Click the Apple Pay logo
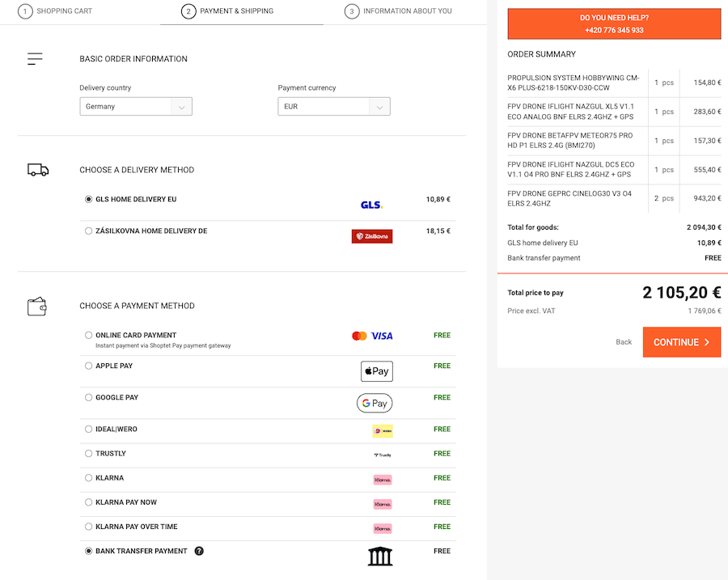This screenshot has height=580, width=728. click(x=376, y=371)
